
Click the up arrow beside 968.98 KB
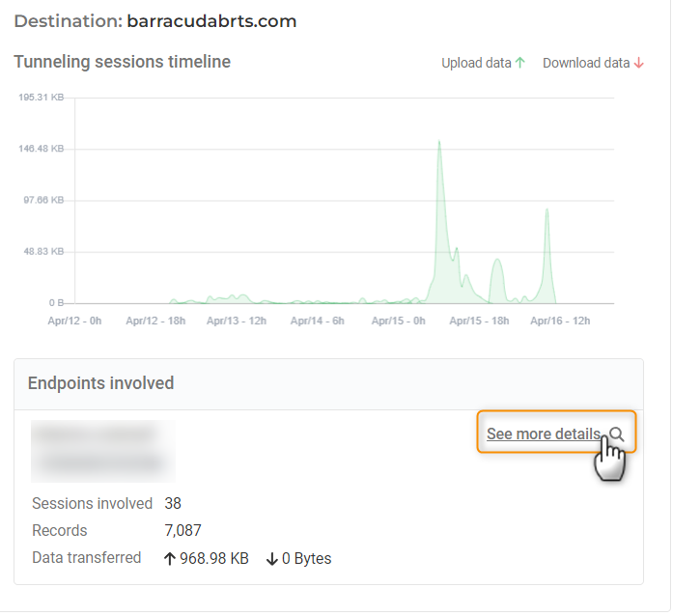point(170,558)
